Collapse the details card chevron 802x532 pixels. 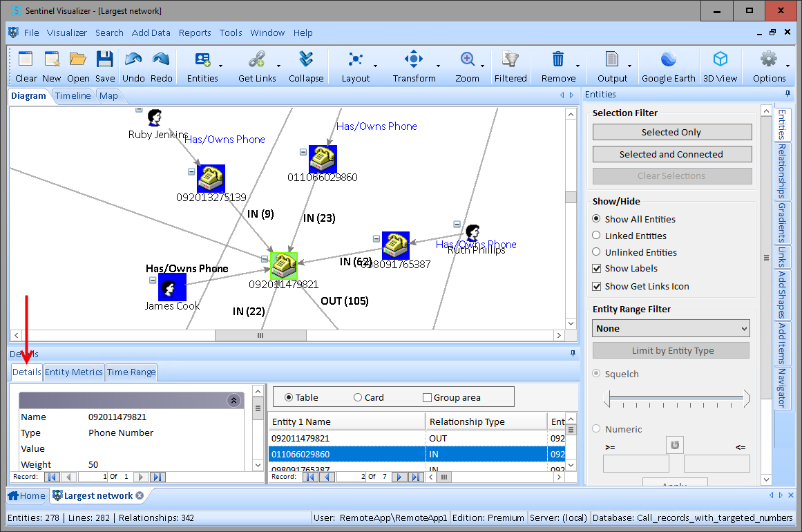[x=234, y=400]
